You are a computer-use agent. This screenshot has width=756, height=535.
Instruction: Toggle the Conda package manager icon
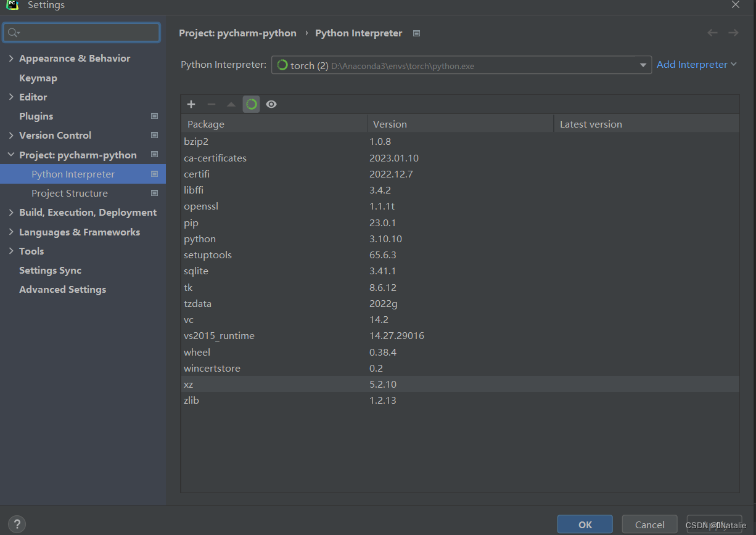(x=251, y=104)
